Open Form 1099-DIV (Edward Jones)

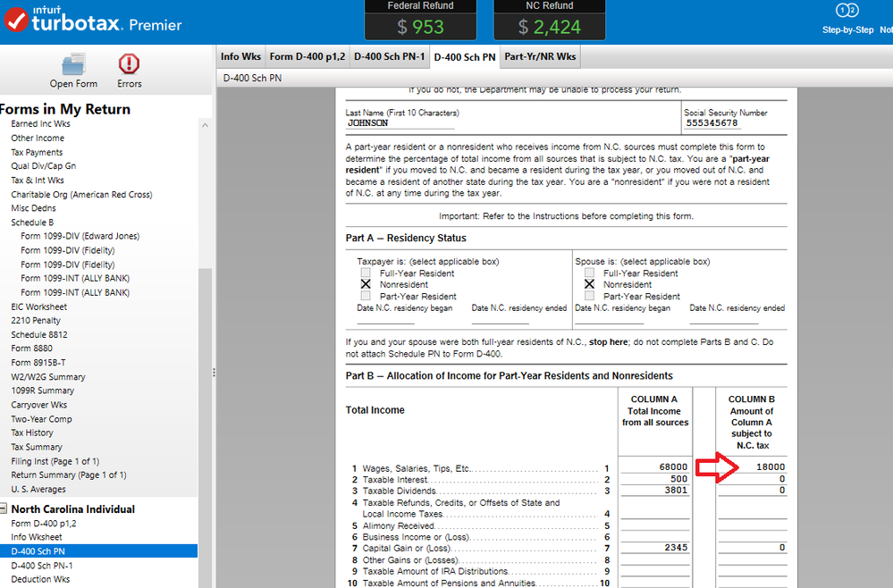point(80,236)
